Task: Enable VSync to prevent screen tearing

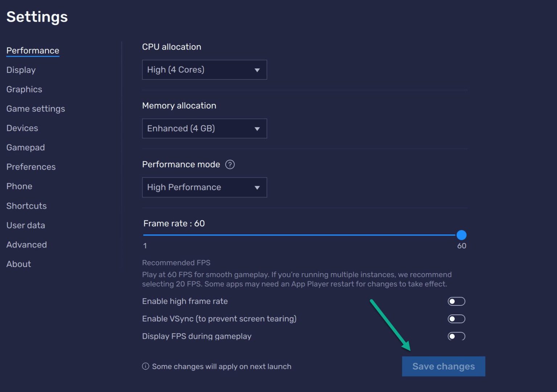Action: pyautogui.click(x=456, y=319)
